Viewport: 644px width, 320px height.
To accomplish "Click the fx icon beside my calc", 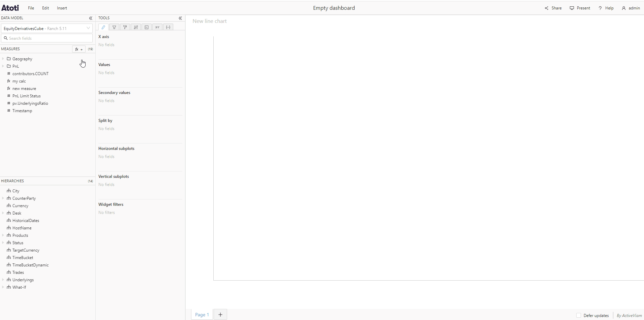I will tap(9, 81).
